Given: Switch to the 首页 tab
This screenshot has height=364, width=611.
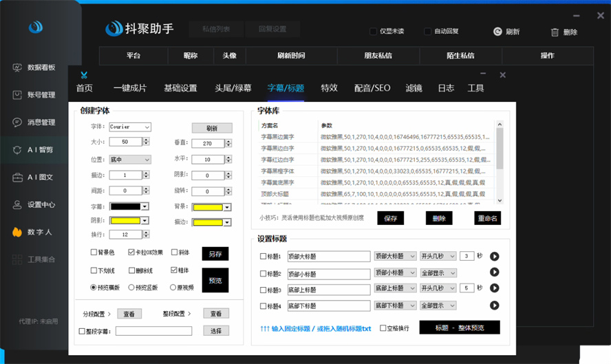Looking at the screenshot, I should click(85, 88).
